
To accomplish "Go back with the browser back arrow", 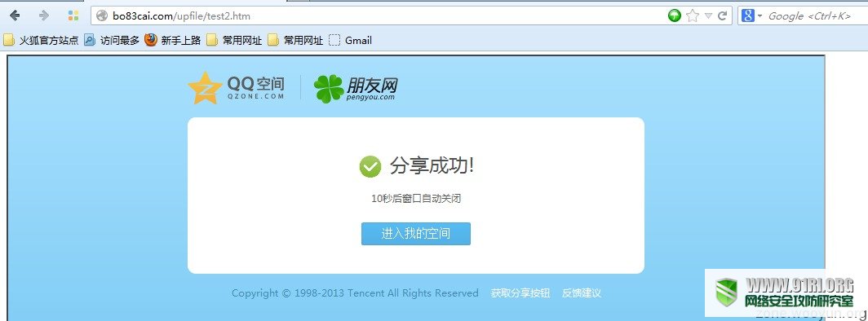I will (15, 15).
